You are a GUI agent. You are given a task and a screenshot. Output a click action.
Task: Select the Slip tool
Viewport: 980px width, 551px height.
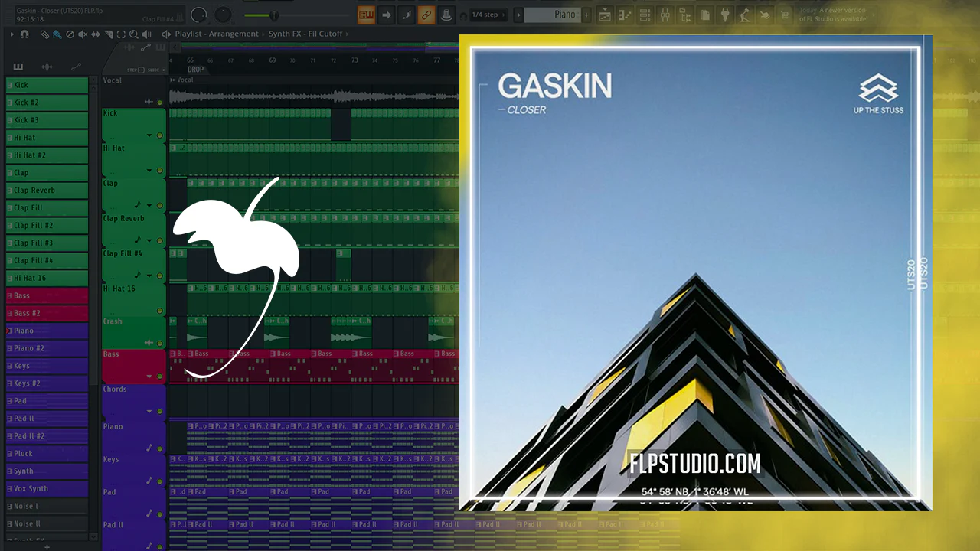(x=95, y=34)
